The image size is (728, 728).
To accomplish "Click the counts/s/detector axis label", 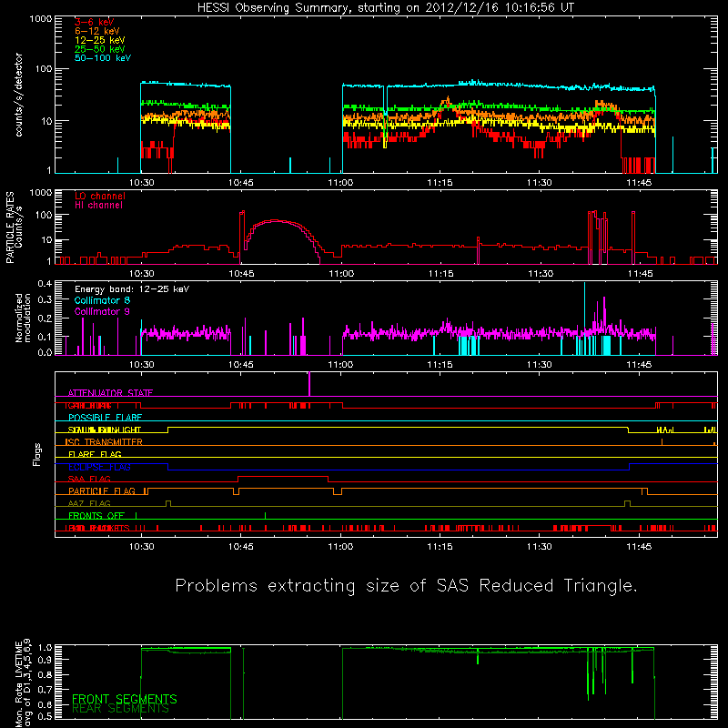I will (x=19, y=95).
